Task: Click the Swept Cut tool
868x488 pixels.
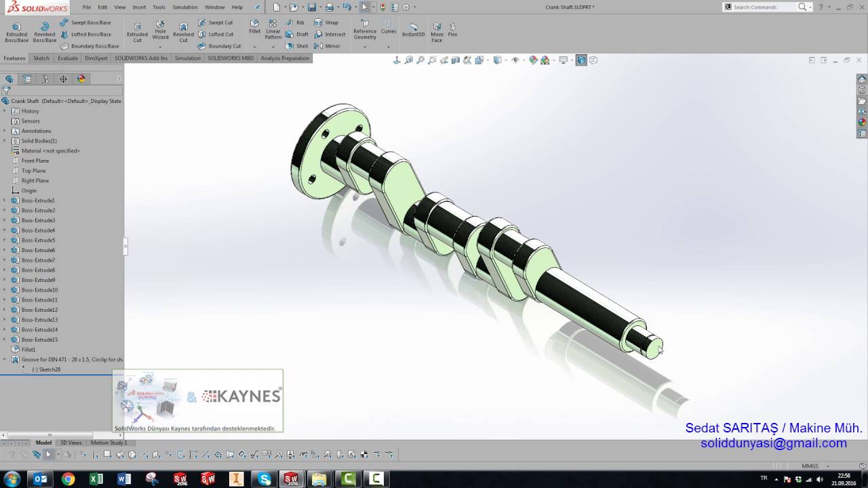Action: tap(215, 22)
